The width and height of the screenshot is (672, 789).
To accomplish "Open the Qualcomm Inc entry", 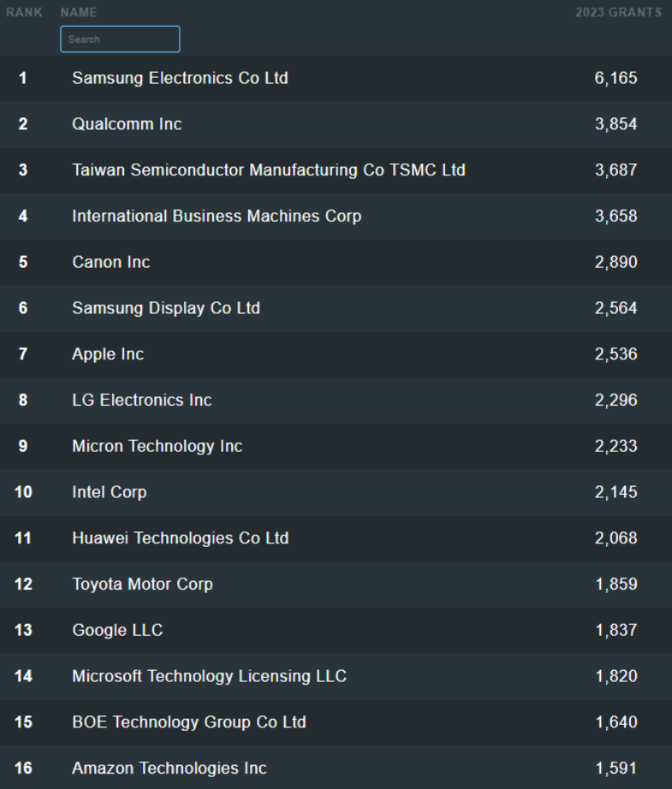I will (x=127, y=124).
